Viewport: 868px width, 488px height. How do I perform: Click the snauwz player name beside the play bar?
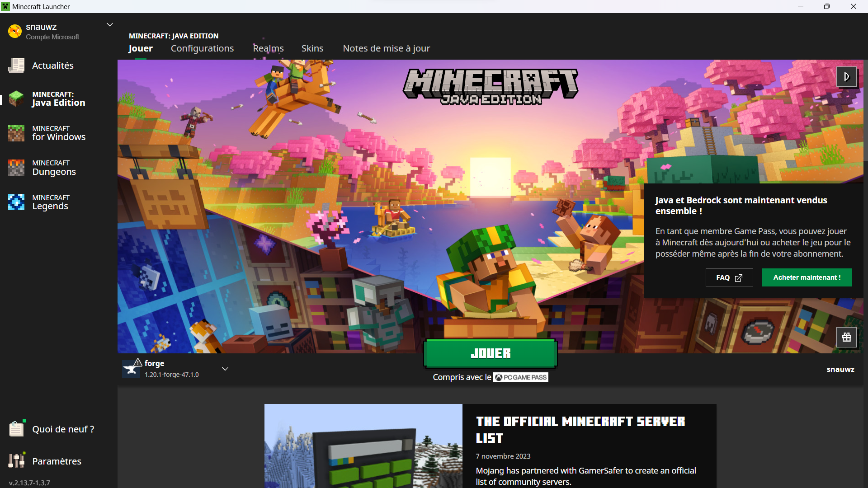coord(840,369)
